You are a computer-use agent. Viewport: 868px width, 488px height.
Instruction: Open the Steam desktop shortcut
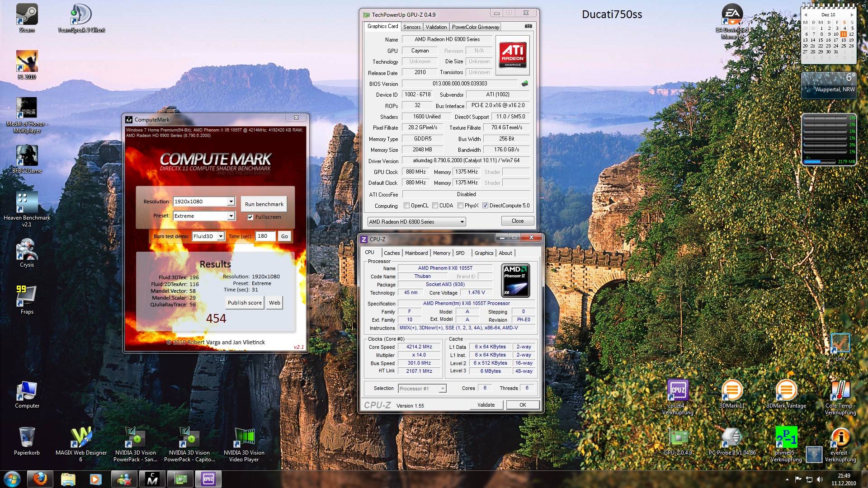27,14
